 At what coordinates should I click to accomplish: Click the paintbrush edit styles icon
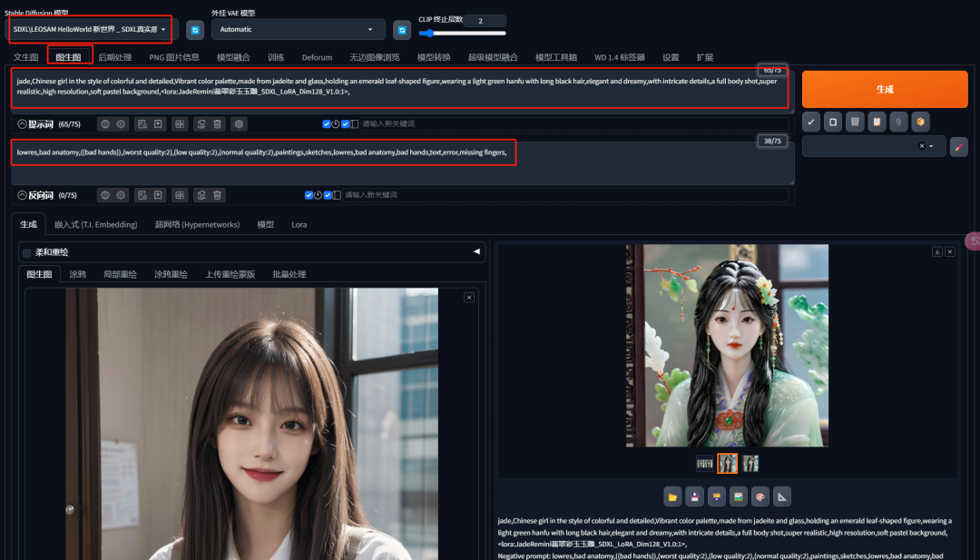coord(958,146)
